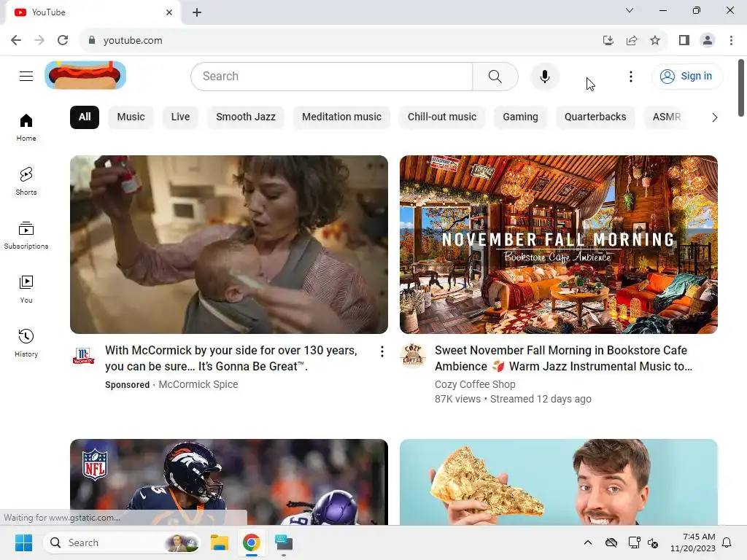Viewport: 747px width, 560px height.
Task: Select the Gaming filter chip
Action: (x=520, y=117)
